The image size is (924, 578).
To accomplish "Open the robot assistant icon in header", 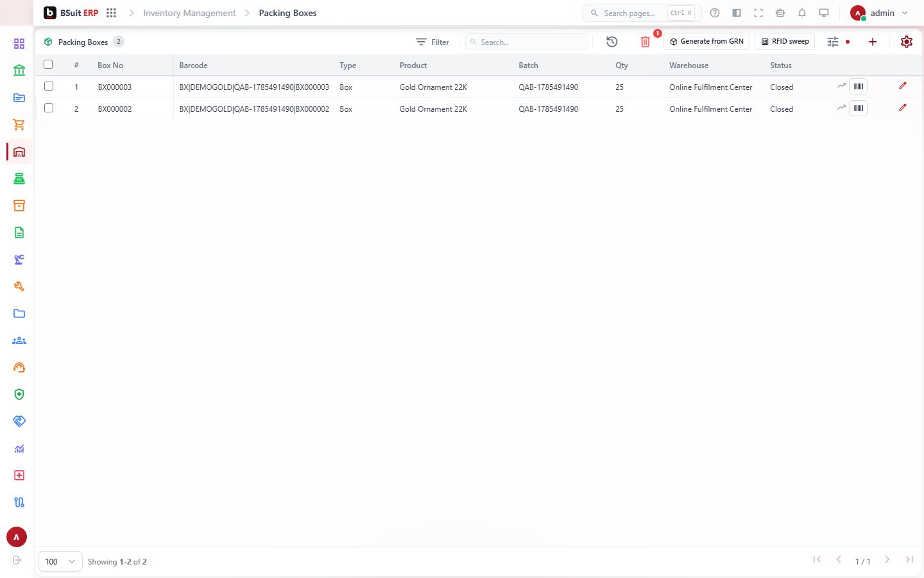I will (x=780, y=13).
